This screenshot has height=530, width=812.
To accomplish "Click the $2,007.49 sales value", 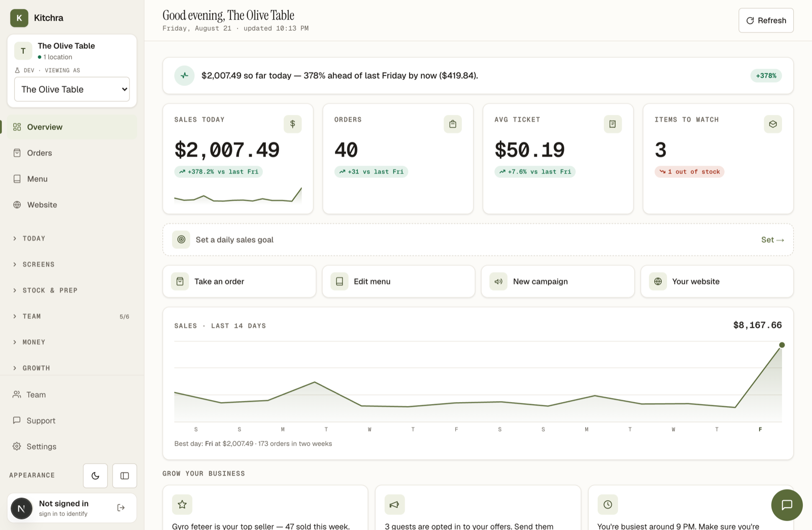I will 227,150.
